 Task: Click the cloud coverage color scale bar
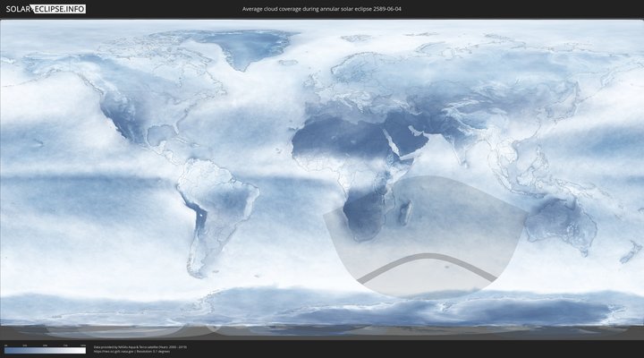(46, 350)
